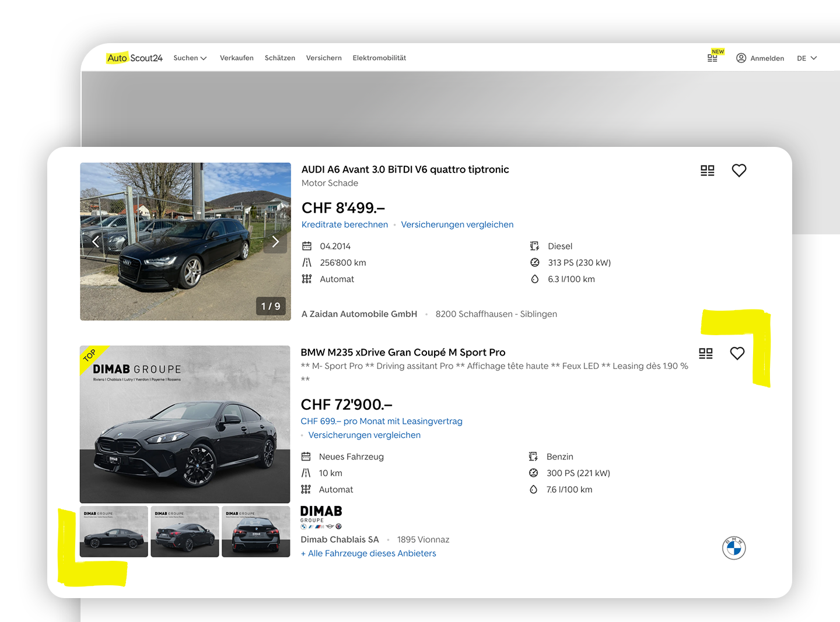Favorite the BMW M235 xDrive listing
Screen dimensions: 840x622
pos(737,353)
